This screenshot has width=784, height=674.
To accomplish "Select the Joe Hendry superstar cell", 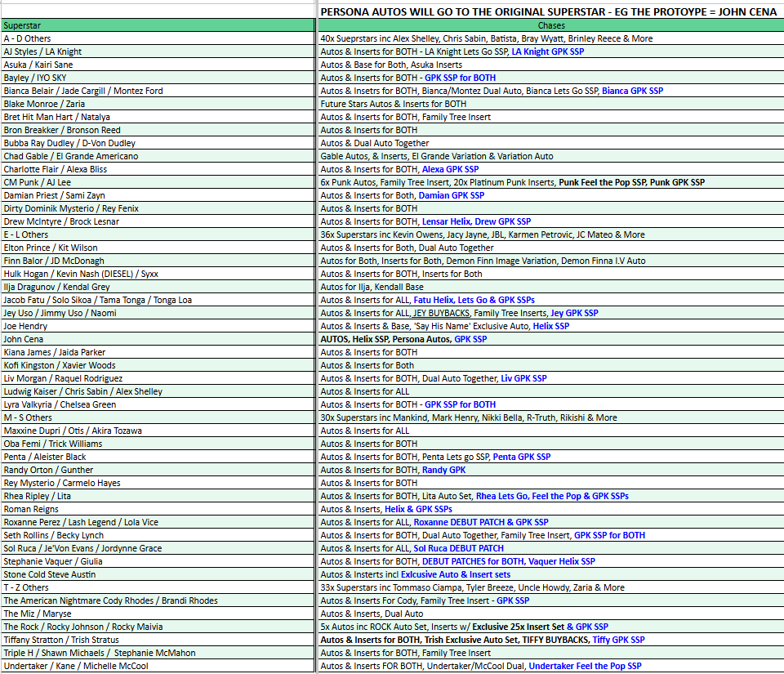I will click(158, 326).
